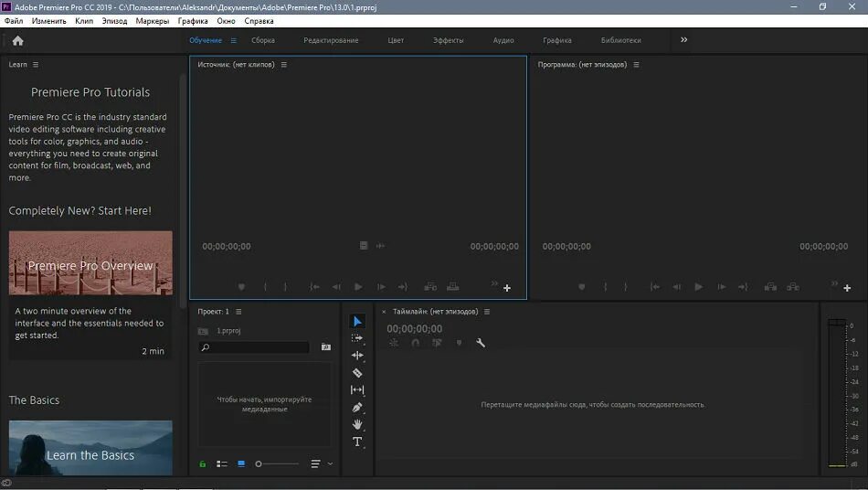Toggle Linked Selection in Timeline
868x490 pixels.
pyautogui.click(x=437, y=344)
